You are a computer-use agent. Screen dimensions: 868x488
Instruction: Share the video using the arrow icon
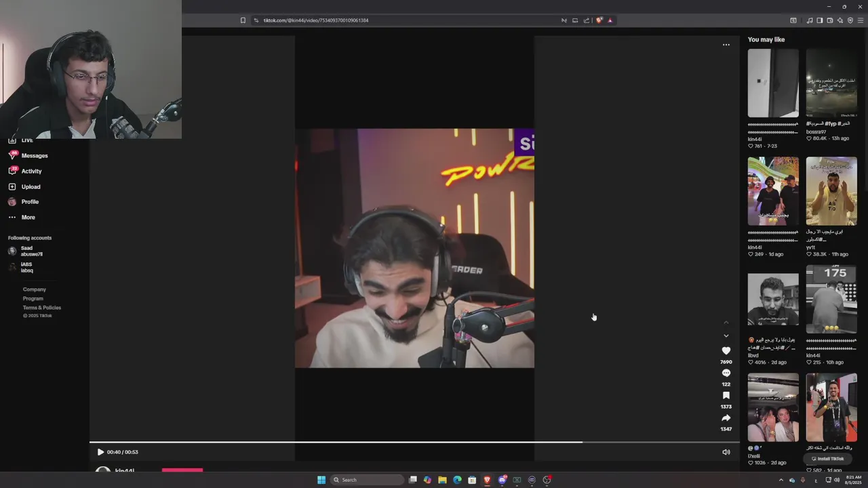click(726, 418)
